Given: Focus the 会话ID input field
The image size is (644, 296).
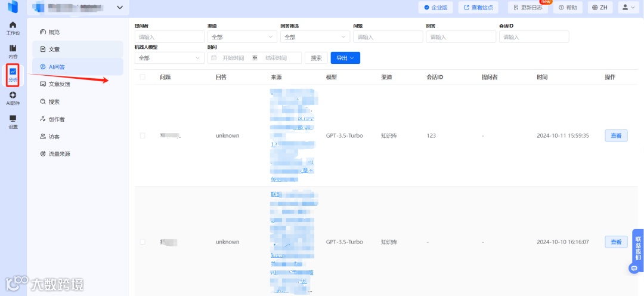Looking at the screenshot, I should 534,37.
